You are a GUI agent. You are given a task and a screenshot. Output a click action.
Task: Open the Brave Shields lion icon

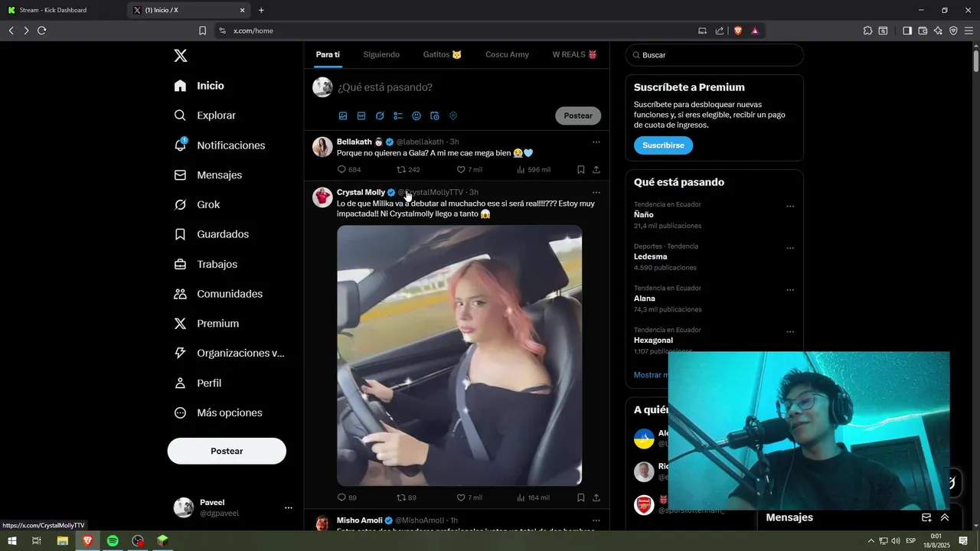click(x=738, y=31)
